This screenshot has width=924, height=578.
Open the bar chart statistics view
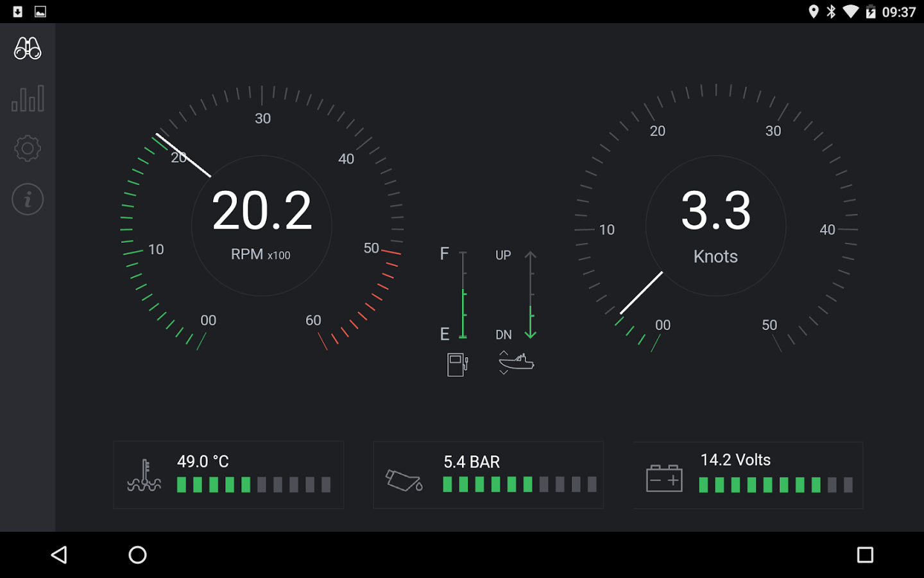pyautogui.click(x=28, y=98)
